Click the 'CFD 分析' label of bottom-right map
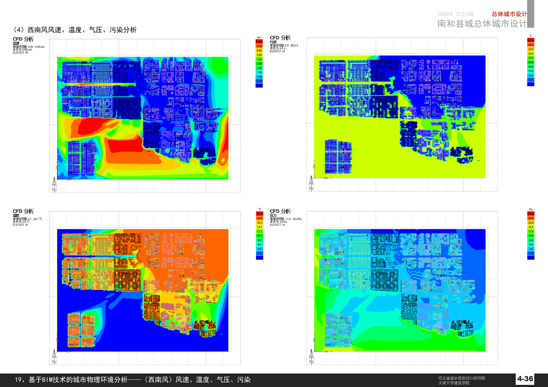The image size is (548, 387). point(280,211)
